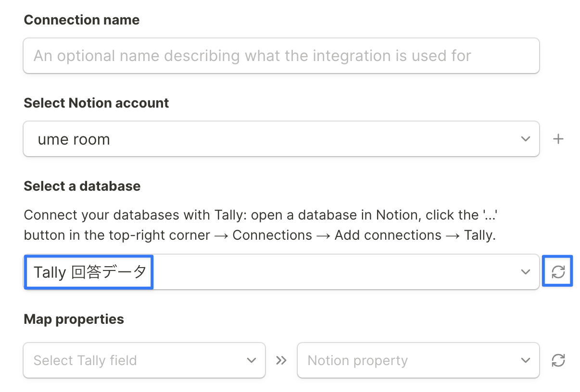
Task: Click the Select a database heading
Action: [x=82, y=186]
